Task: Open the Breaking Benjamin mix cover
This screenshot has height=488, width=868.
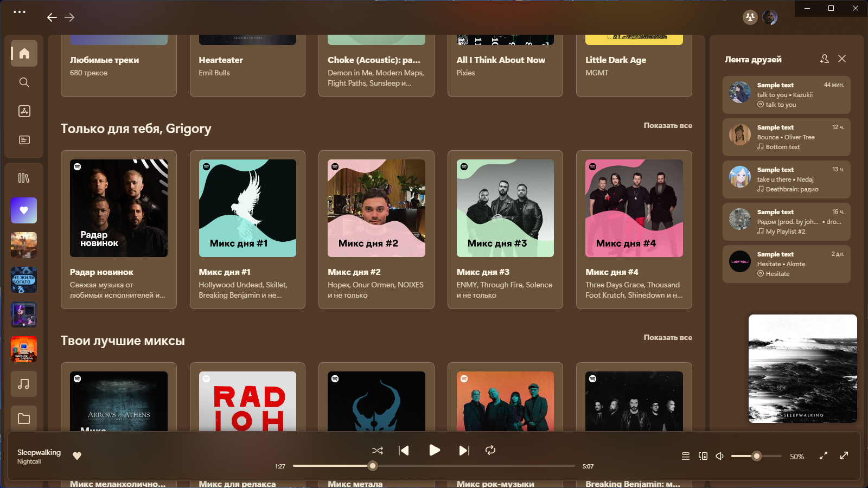Action: coord(634,401)
